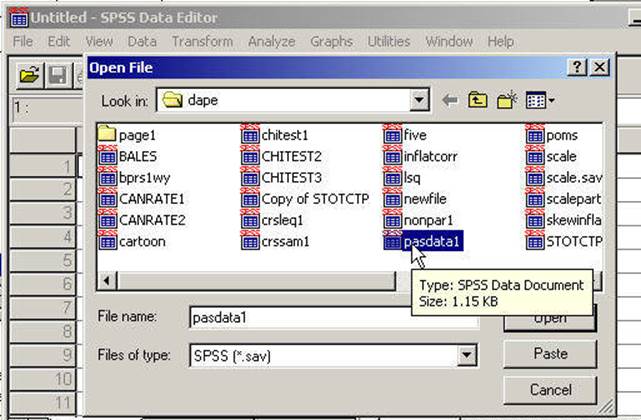The image size is (641, 420).
Task: Select the scale.sav data file
Action: coord(564,177)
